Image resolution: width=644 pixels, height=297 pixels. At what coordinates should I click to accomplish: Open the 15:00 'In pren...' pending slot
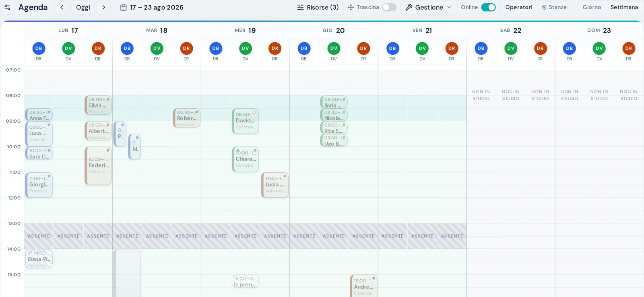pos(246,281)
